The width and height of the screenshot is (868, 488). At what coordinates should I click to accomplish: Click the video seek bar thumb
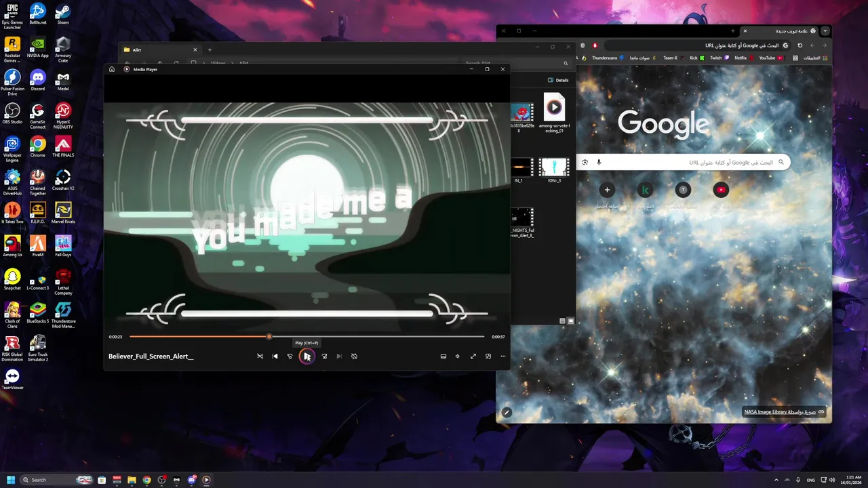269,336
